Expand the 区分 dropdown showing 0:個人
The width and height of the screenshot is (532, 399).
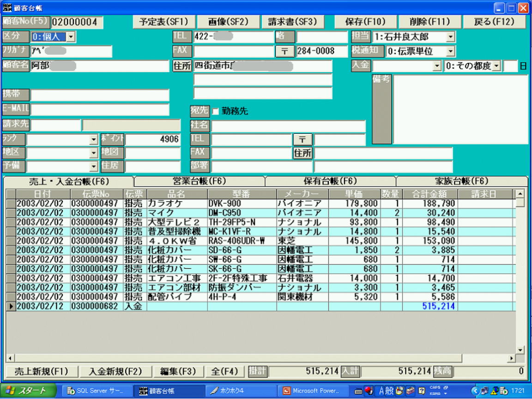tap(71, 36)
